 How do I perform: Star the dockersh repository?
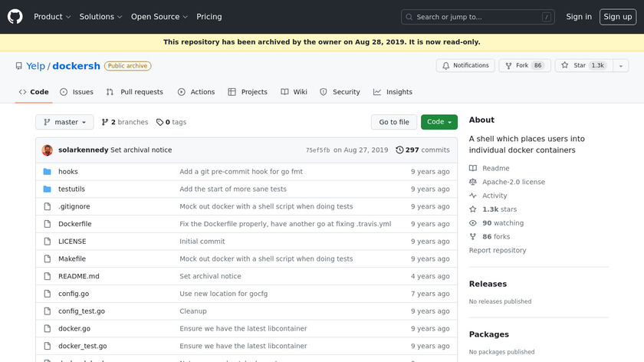coord(580,66)
